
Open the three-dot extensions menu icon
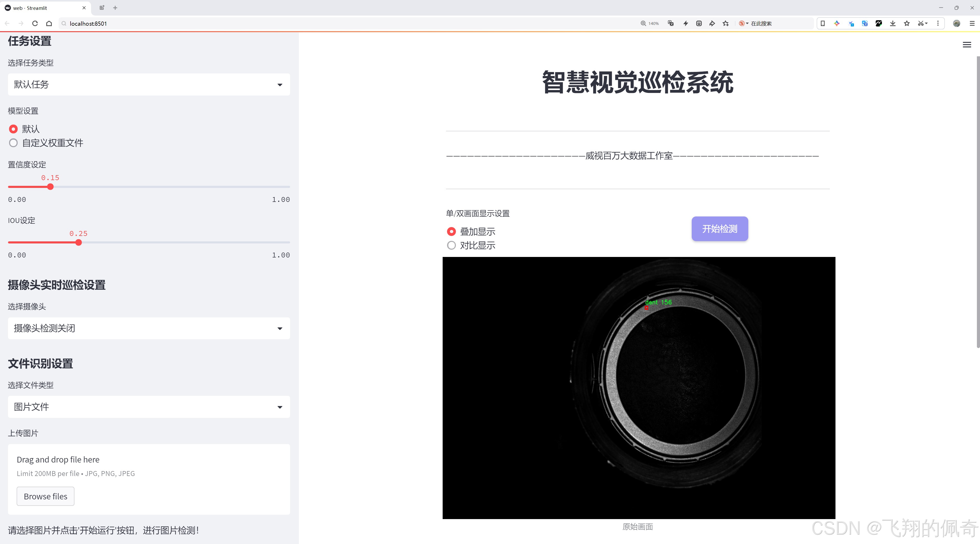(x=938, y=23)
